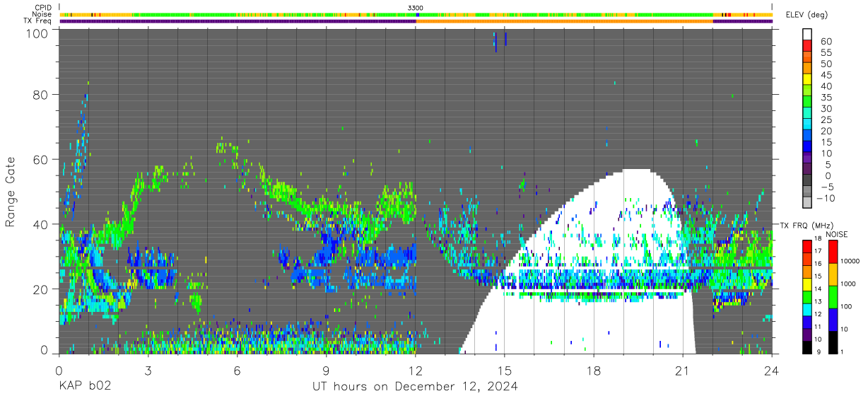Select the cyan 12–13 MHz TX FRQ swatch
Screen dimensions: 868x401
click(807, 309)
